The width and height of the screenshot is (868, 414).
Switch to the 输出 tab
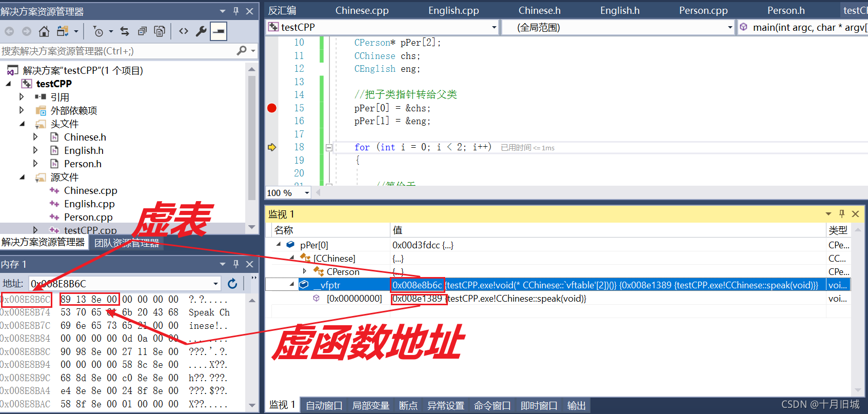click(577, 405)
